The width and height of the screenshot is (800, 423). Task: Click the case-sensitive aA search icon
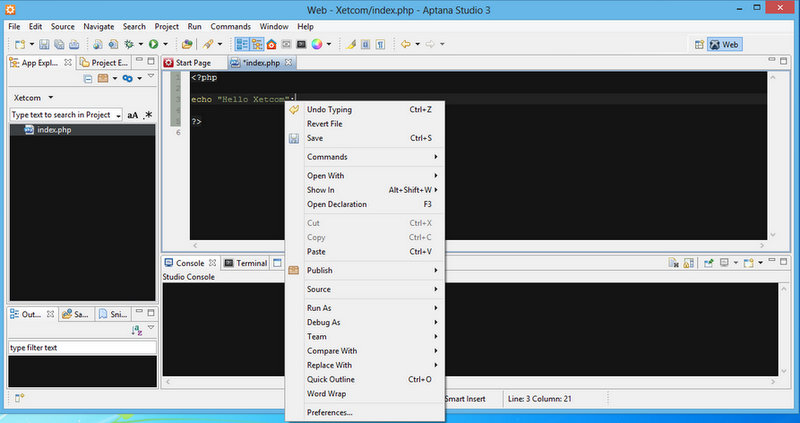coord(133,115)
